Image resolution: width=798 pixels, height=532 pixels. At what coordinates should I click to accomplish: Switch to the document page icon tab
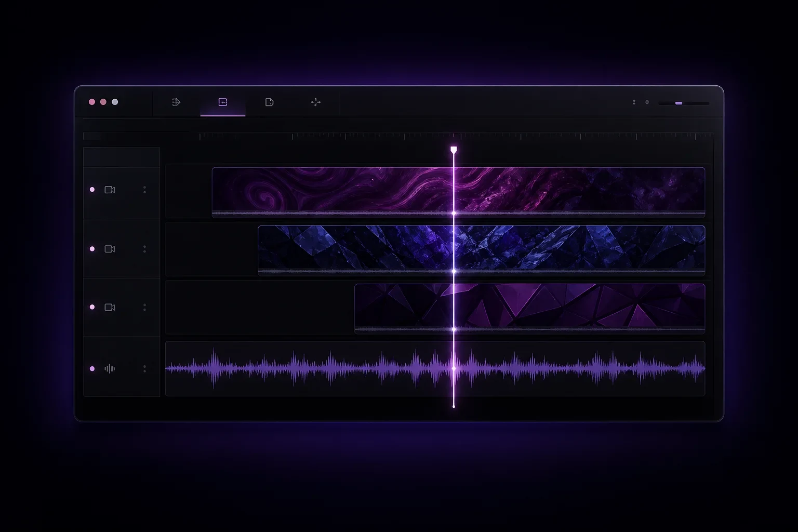269,102
